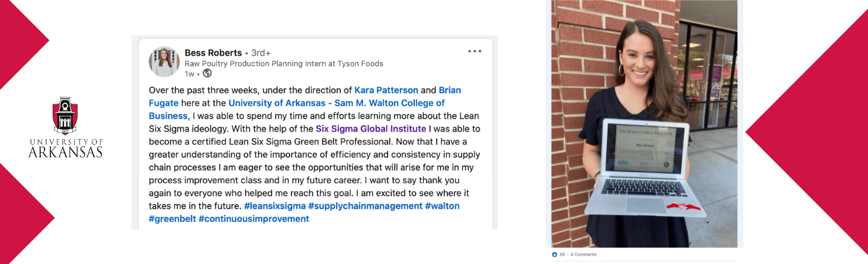
Task: Click the University of Arkansas logo
Action: 65,127
